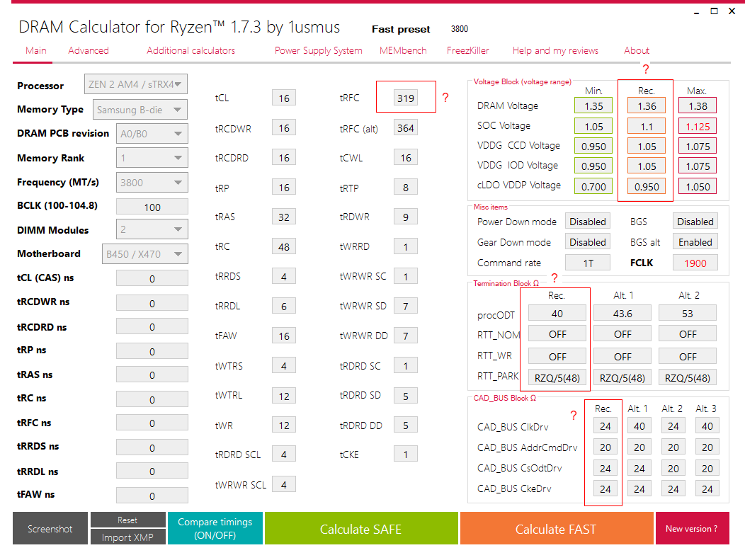745x560 pixels.
Task: Click the recommended procODT value 40
Action: click(557, 313)
